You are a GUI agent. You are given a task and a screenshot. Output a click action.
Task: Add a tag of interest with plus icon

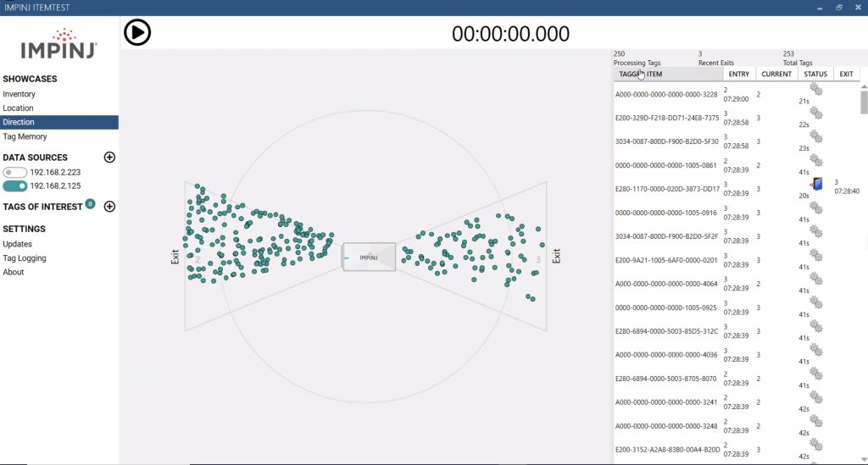(109, 207)
